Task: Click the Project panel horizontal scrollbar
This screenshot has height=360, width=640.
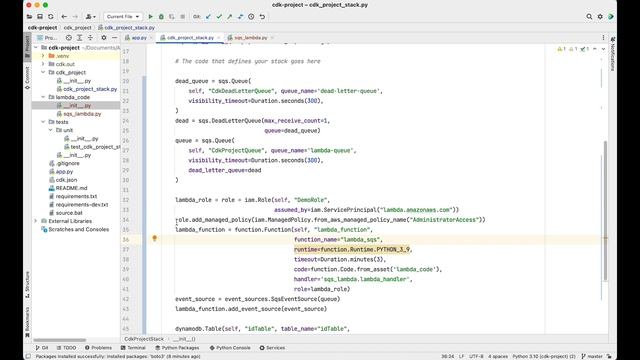Action: click(x=60, y=340)
